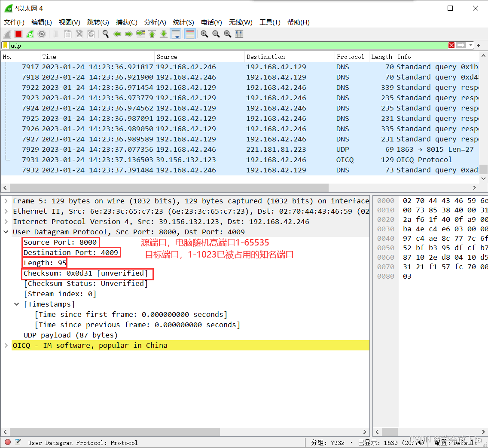The image size is (488, 448).
Task: Open capture options gear icon
Action: point(42,34)
